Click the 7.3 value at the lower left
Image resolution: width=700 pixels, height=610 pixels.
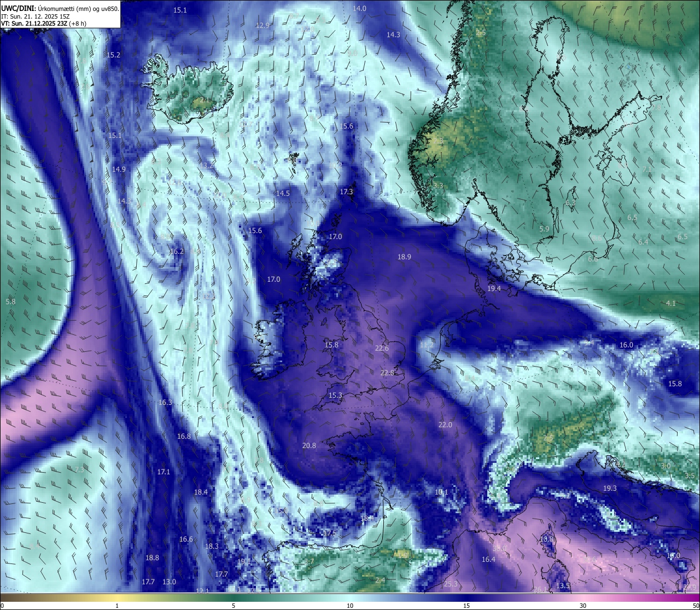79,469
